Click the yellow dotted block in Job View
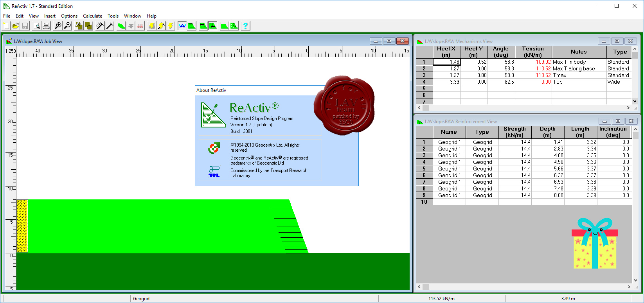Viewport: 644px width, 303px height. point(22,226)
